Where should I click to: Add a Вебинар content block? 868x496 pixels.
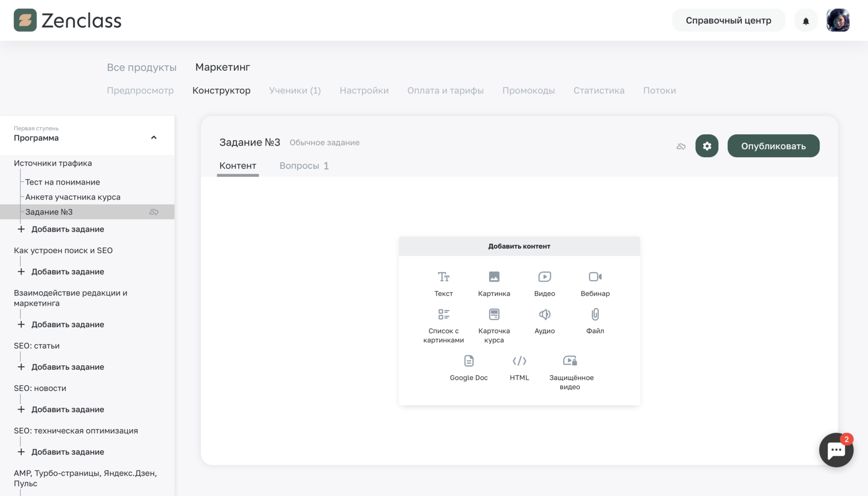(595, 282)
